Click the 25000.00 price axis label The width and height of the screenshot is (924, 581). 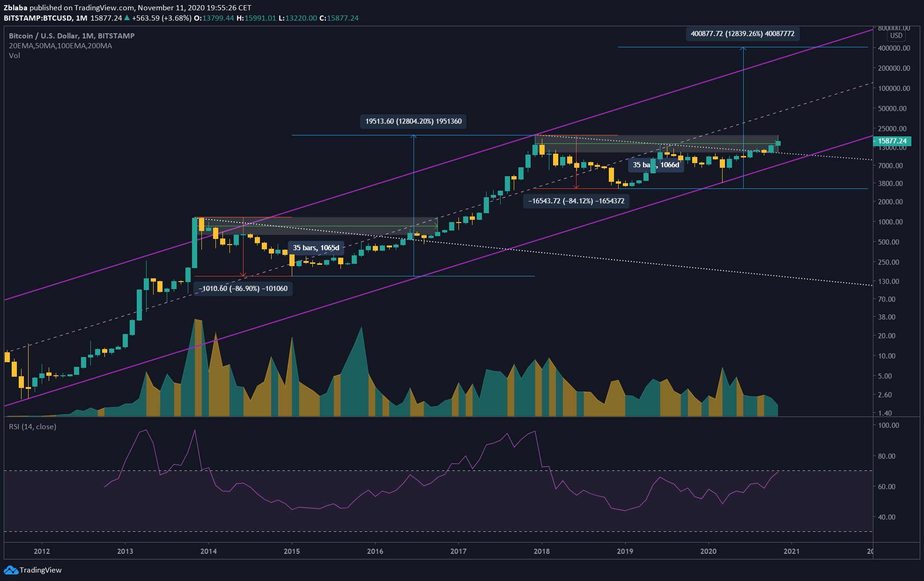pyautogui.click(x=892, y=129)
